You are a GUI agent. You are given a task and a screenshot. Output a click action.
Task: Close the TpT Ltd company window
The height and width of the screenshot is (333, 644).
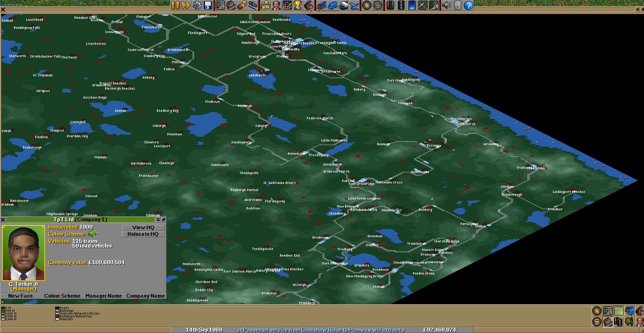[x=3, y=220]
